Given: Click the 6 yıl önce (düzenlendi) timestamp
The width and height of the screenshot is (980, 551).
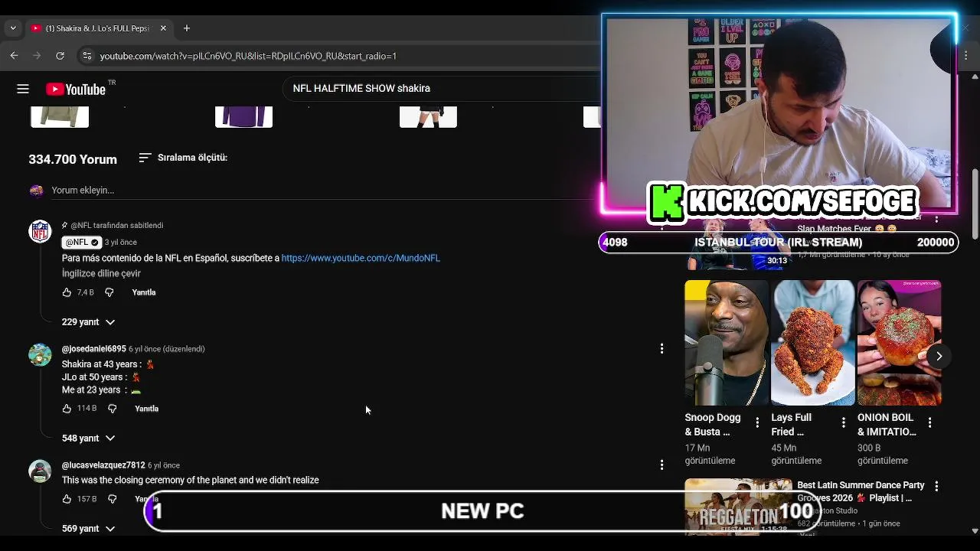Looking at the screenshot, I should click(167, 349).
